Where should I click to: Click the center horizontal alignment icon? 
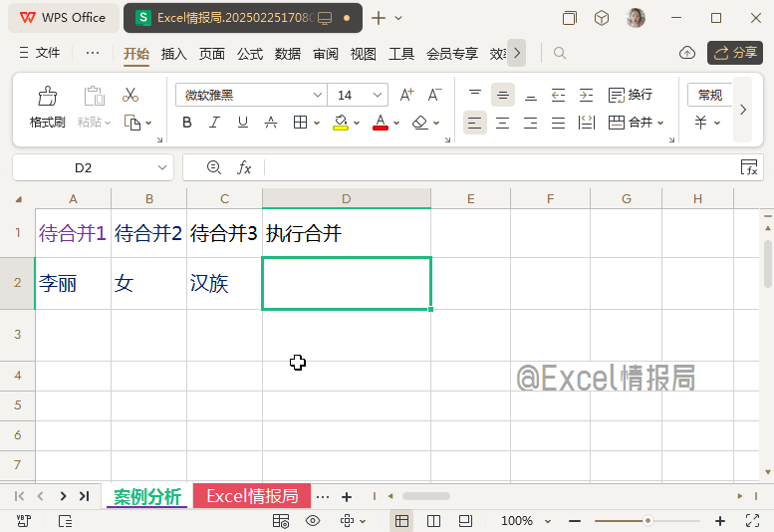point(503,123)
